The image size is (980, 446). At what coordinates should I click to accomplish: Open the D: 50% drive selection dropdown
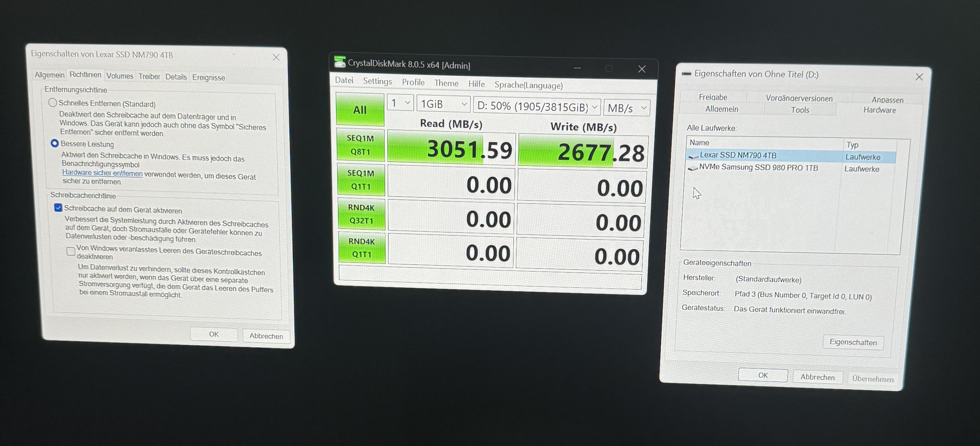pos(537,106)
